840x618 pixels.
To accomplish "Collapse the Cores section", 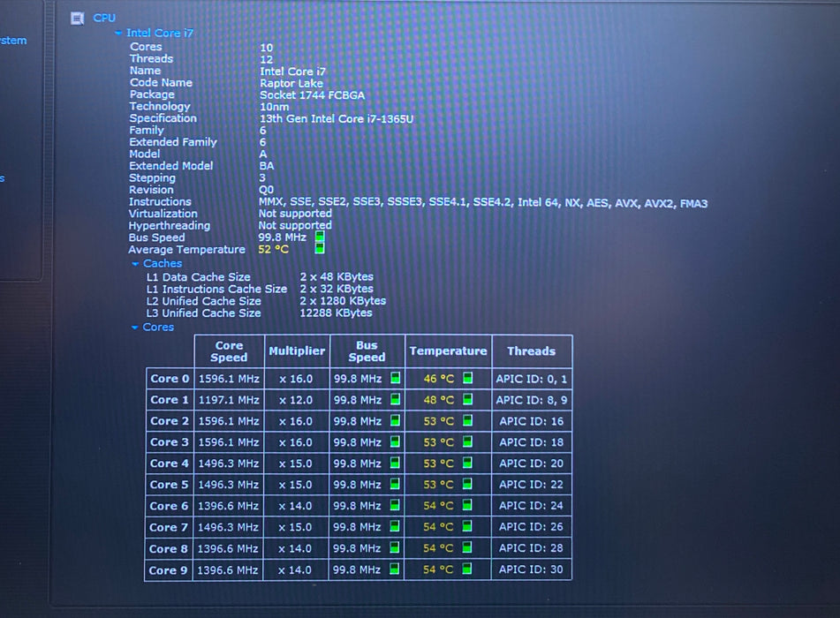I will (x=135, y=328).
